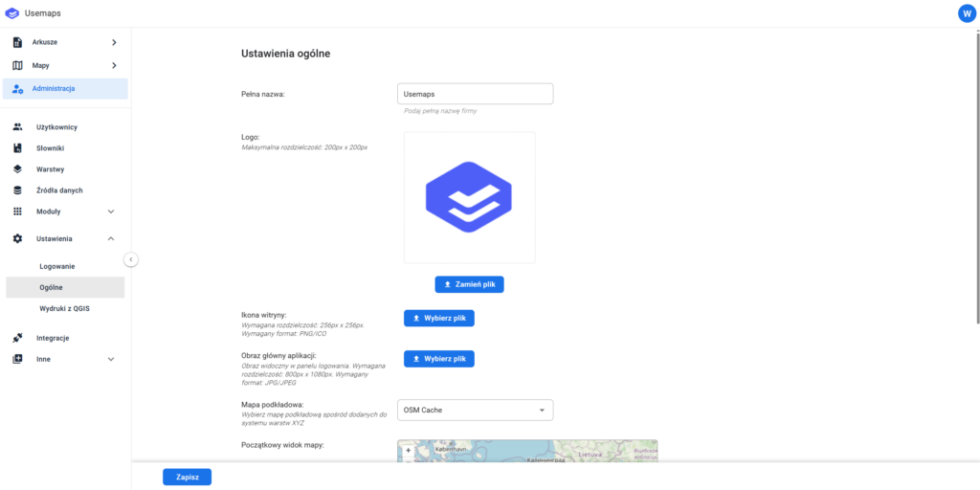The image size is (980, 490).
Task: Click the Źródła danych database icon
Action: click(17, 190)
